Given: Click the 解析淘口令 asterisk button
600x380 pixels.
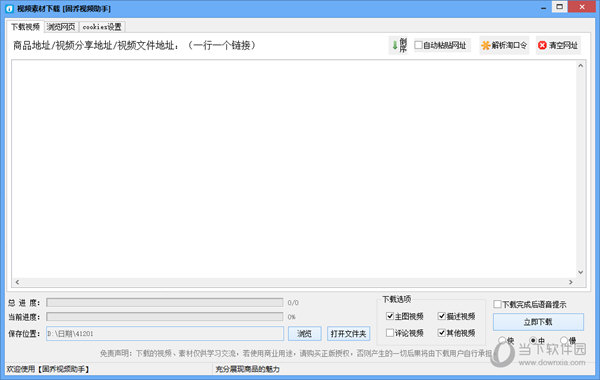Looking at the screenshot, I should (504, 46).
